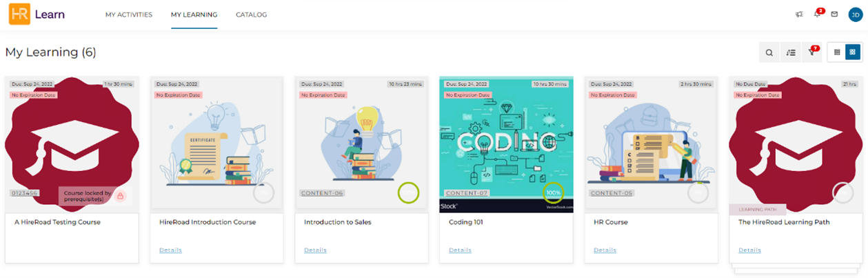Open Details for HireRoad Introduction Course
This screenshot has height=278, width=868.
click(170, 250)
